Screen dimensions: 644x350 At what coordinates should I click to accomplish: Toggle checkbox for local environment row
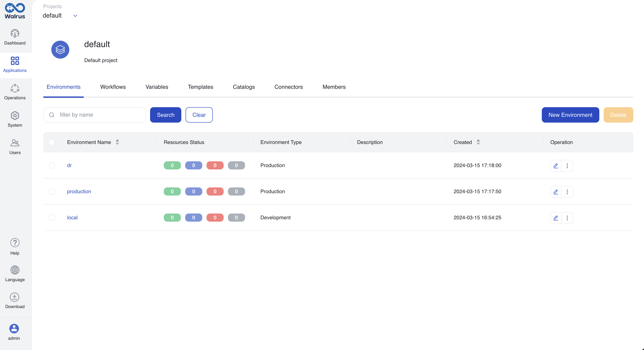point(51,217)
